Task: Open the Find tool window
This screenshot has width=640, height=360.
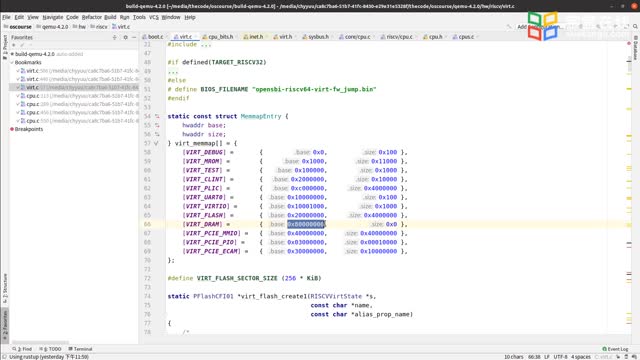Action: (22, 349)
